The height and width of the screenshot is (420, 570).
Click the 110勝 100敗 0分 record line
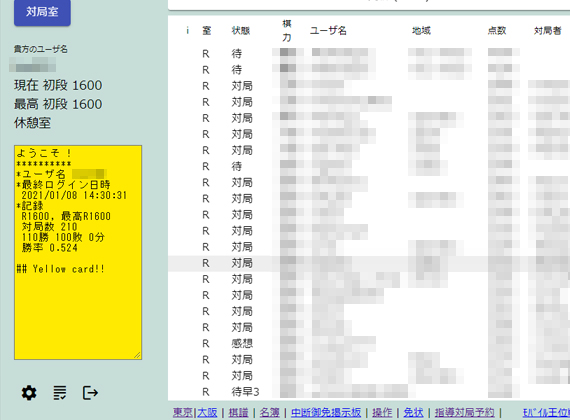pos(63,237)
